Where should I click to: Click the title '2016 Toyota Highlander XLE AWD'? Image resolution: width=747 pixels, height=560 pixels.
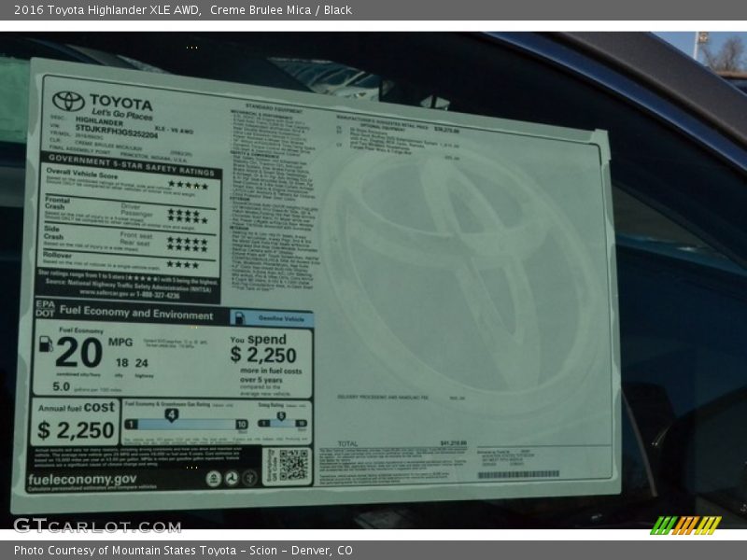107,10
